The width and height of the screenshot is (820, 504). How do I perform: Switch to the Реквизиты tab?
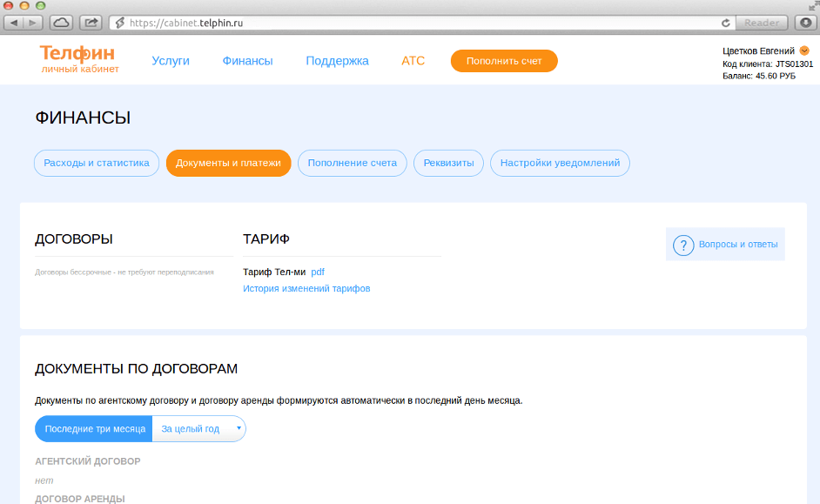tap(448, 163)
